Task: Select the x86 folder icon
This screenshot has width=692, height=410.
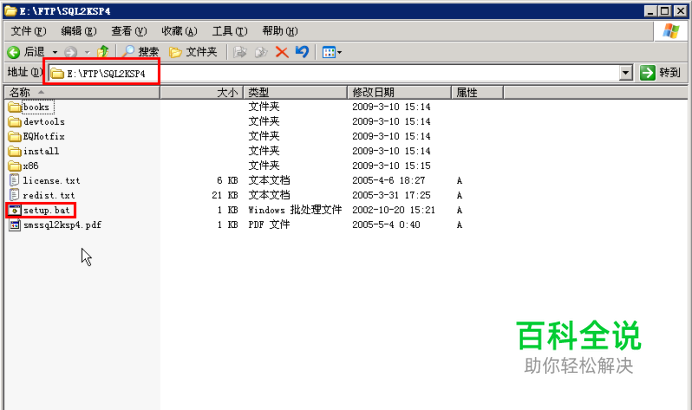Action: pyautogui.click(x=15, y=166)
